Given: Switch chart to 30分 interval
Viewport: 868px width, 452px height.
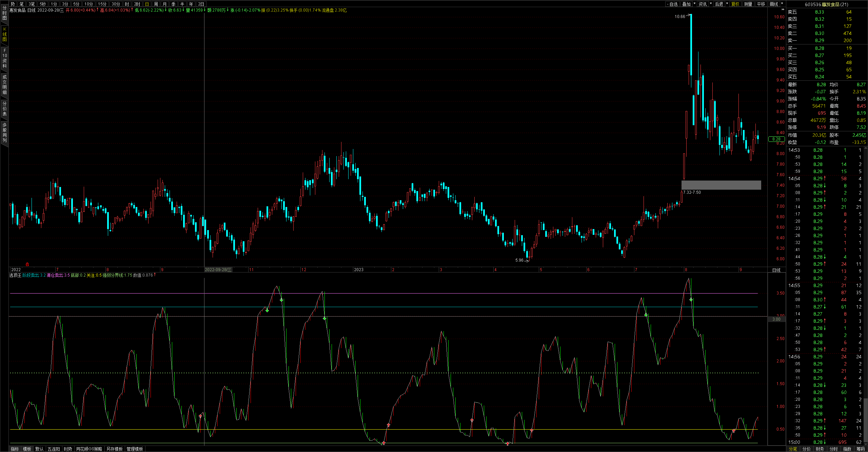Looking at the screenshot, I should coord(116,4).
